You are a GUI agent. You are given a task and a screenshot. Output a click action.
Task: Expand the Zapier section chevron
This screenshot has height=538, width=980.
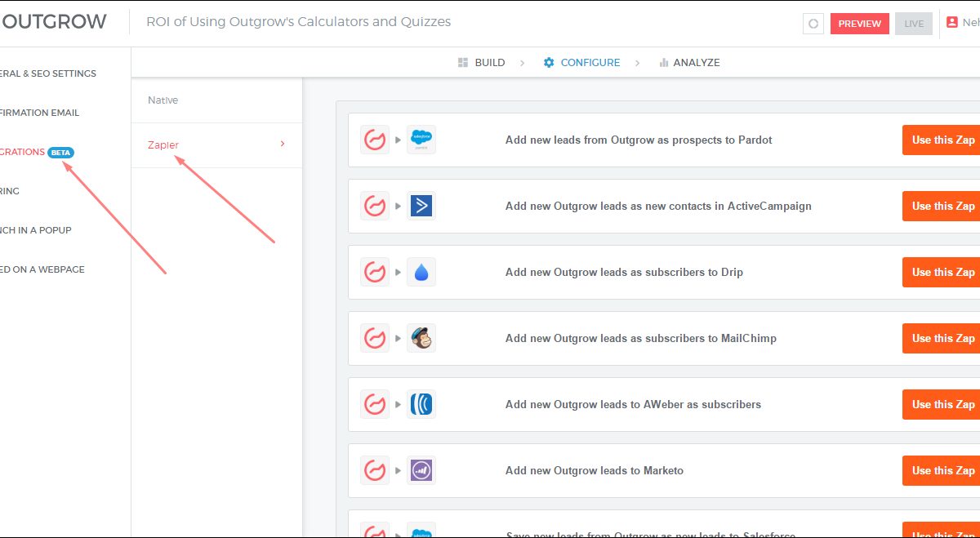pyautogui.click(x=283, y=145)
